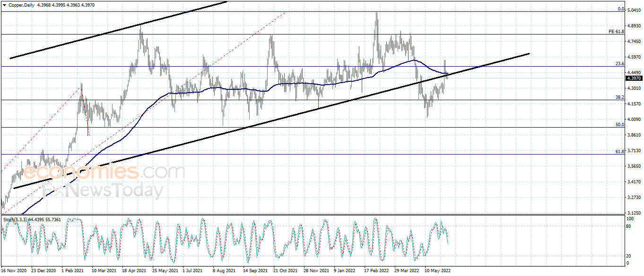Pick the 17 Feb 2022 date marker
This screenshot has height=276, width=644.
375,271
